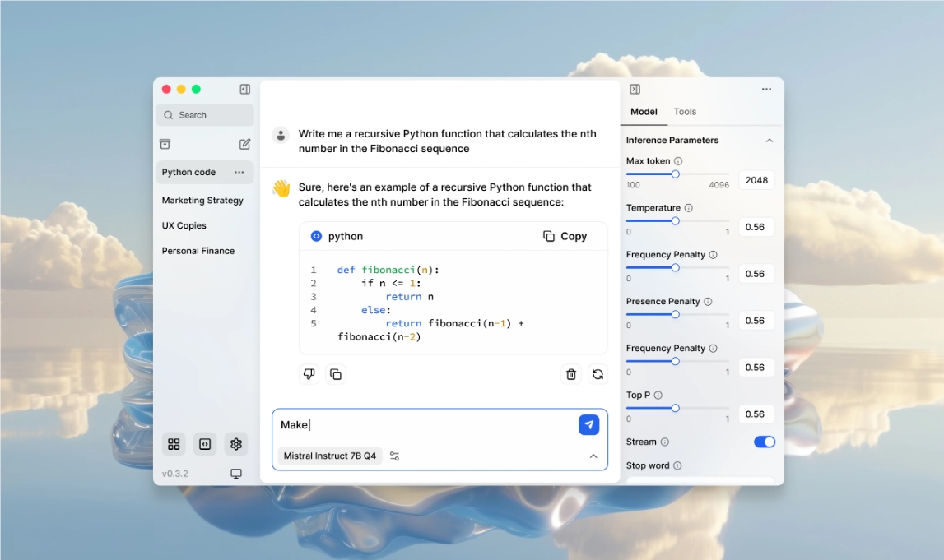The height and width of the screenshot is (560, 944).
Task: Open the UX Copies conversation
Action: tap(184, 225)
